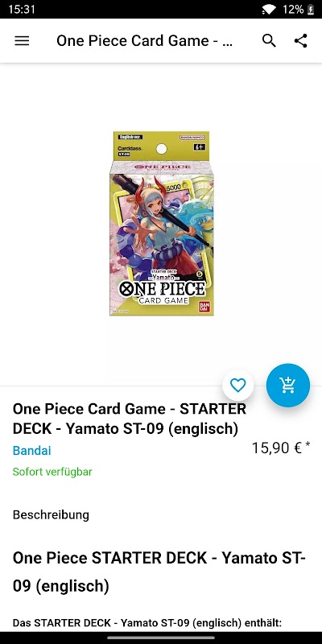Image resolution: width=322 pixels, height=644 pixels.
Task: Tap the Sofort verfügbar availability text
Action: pos(52,472)
